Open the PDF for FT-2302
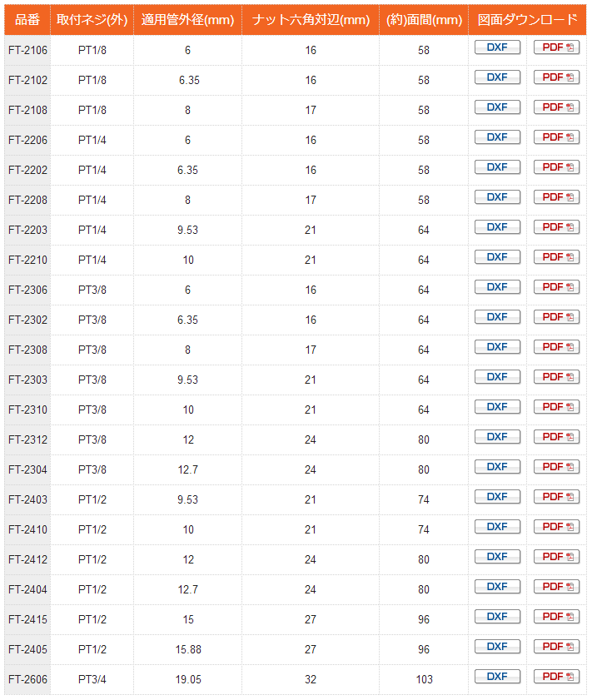Image resolution: width=592 pixels, height=700 pixels. pyautogui.click(x=557, y=317)
